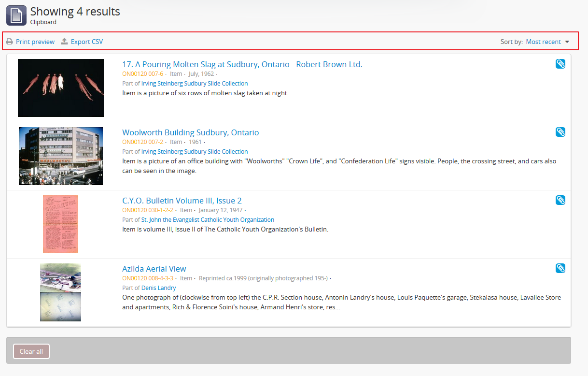The width and height of the screenshot is (588, 376).
Task: Open Woolworth Building Sudbury, Ontario record
Action: coord(190,132)
